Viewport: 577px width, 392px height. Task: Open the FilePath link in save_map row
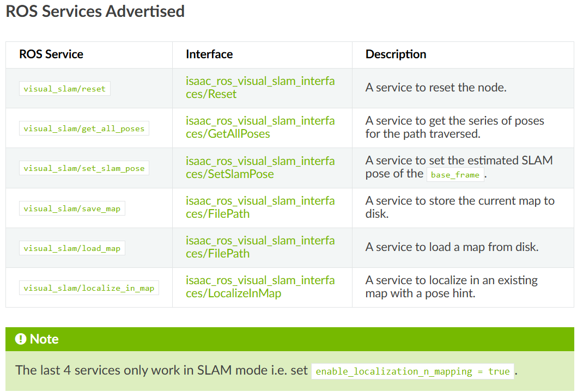point(260,207)
